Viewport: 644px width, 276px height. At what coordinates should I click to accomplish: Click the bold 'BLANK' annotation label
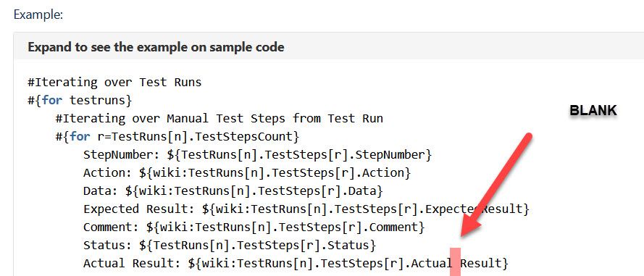click(x=593, y=111)
